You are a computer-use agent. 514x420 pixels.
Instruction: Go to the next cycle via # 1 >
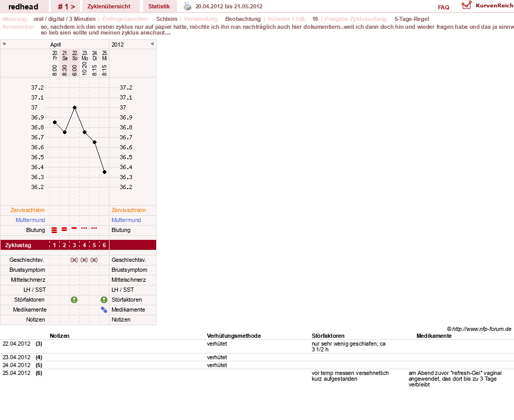(x=66, y=7)
